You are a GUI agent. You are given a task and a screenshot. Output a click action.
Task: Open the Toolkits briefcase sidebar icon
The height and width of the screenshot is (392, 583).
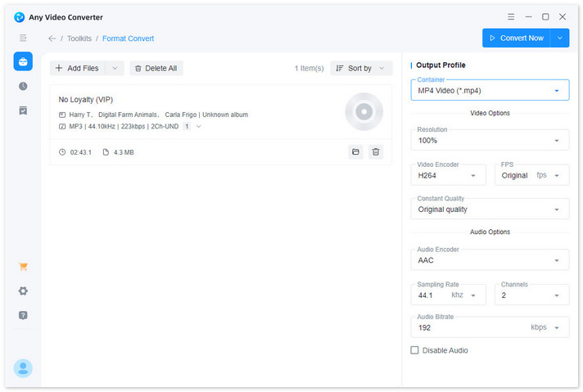[x=23, y=61]
